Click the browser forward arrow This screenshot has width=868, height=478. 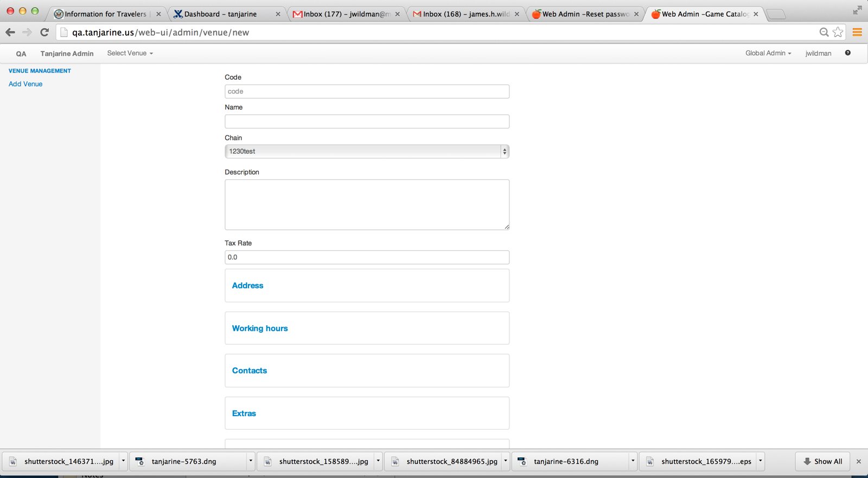27,33
